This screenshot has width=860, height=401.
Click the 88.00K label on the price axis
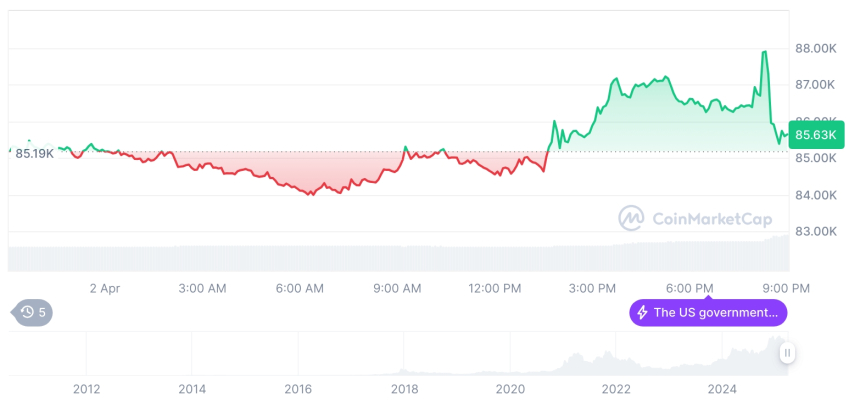[815, 48]
